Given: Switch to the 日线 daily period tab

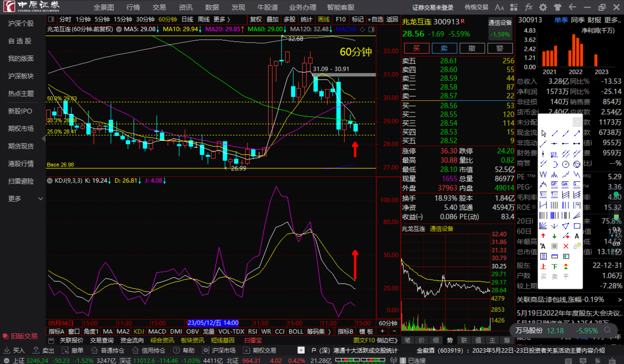Looking at the screenshot, I should 187,19.
